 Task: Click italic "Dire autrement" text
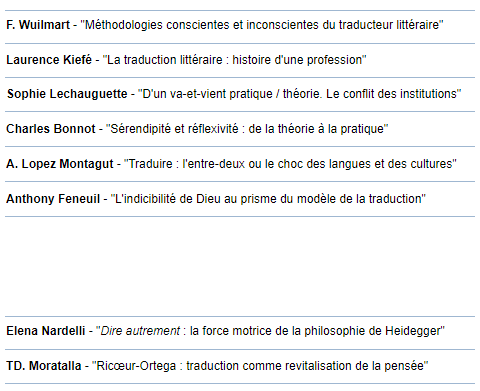click(140, 331)
